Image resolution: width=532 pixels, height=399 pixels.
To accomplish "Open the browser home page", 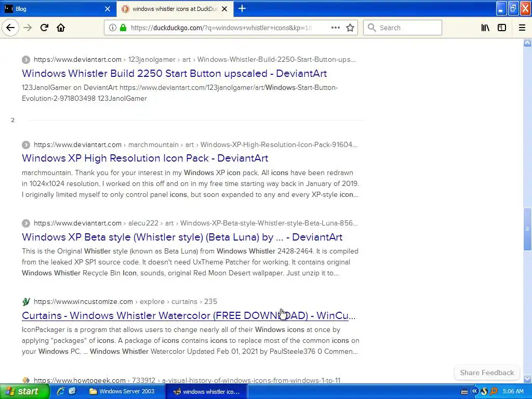I will pos(61,28).
